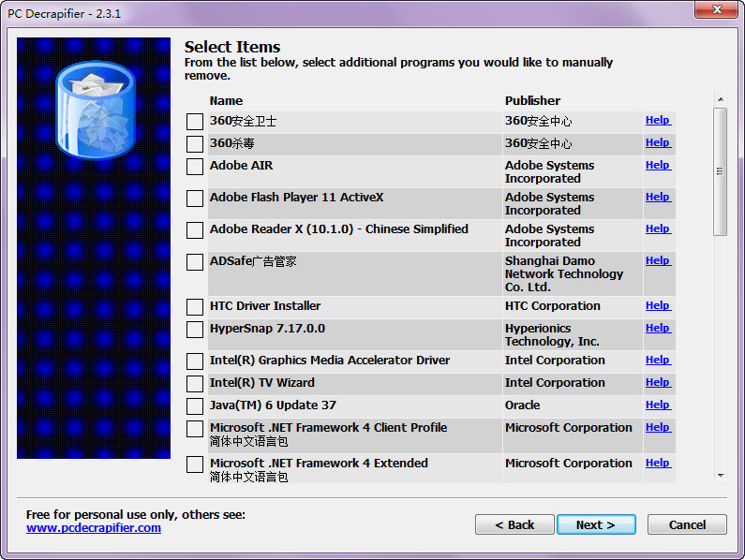Check the 360安全卫士 checkbox
Screen dimensions: 745x560
click(x=195, y=122)
